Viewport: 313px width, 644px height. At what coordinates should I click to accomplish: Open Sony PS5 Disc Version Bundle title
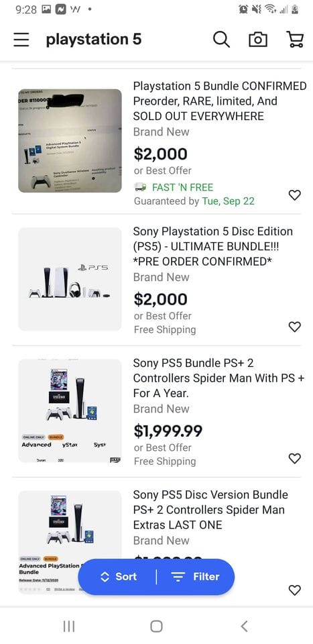(210, 510)
